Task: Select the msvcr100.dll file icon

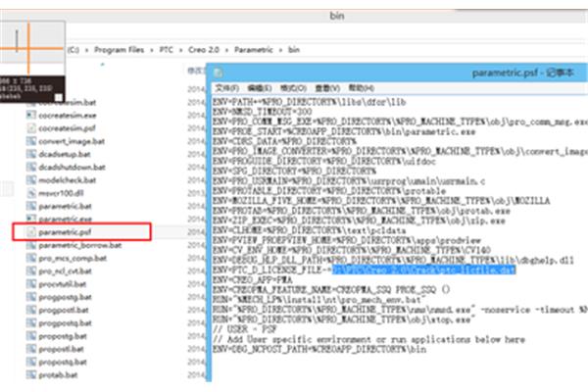Action: pos(31,193)
